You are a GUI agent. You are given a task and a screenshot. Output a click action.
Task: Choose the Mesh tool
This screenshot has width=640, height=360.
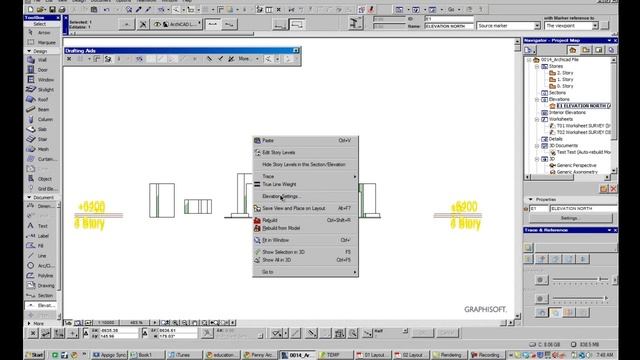click(42, 149)
